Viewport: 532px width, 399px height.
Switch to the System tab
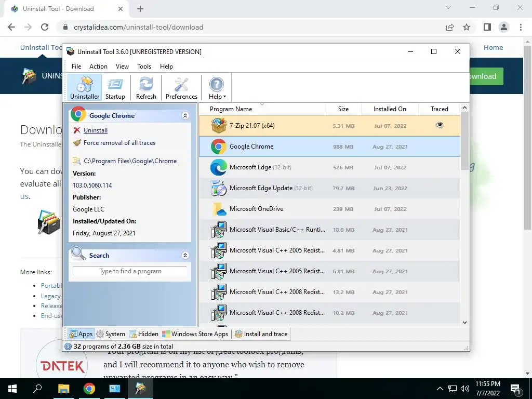111,334
